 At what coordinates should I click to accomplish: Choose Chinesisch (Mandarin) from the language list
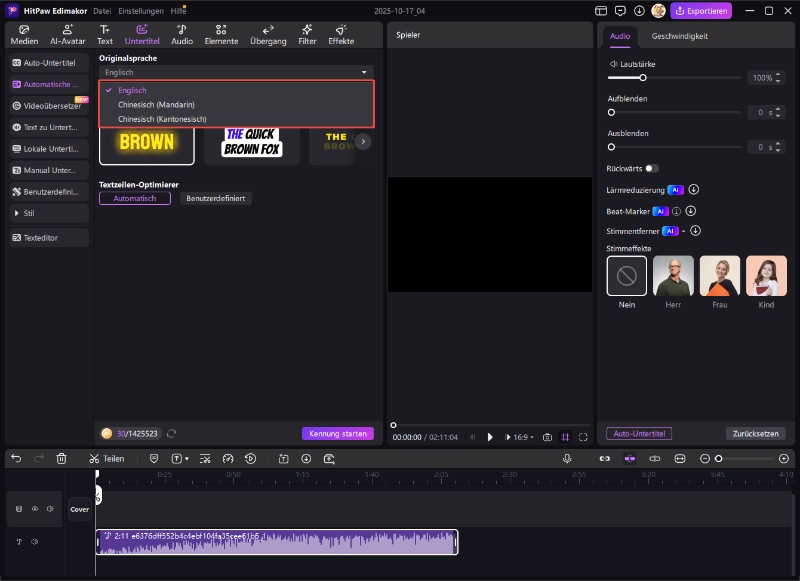[156, 104]
